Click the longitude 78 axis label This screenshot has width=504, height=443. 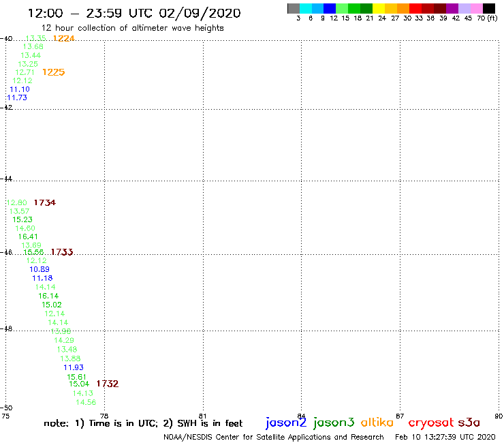104,416
